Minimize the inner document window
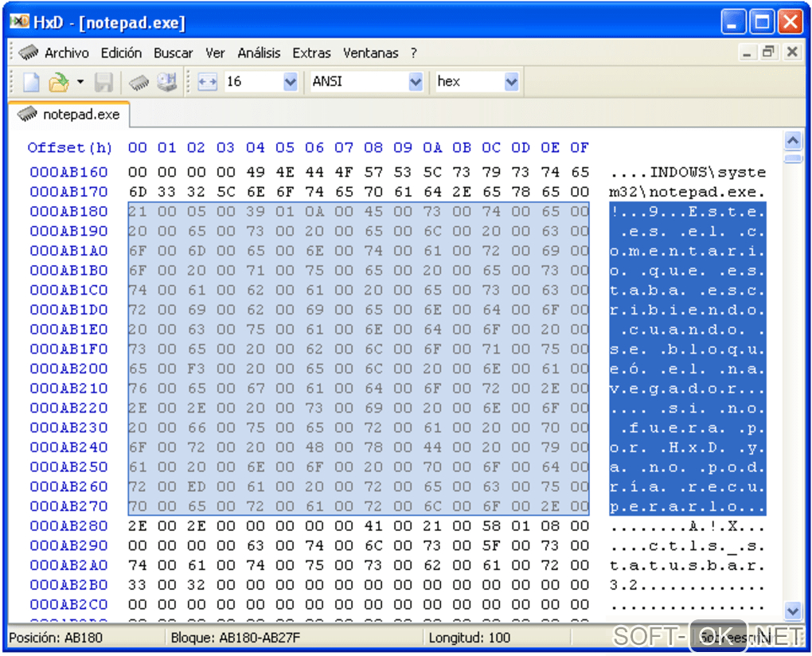This screenshot has width=812, height=656. click(747, 53)
